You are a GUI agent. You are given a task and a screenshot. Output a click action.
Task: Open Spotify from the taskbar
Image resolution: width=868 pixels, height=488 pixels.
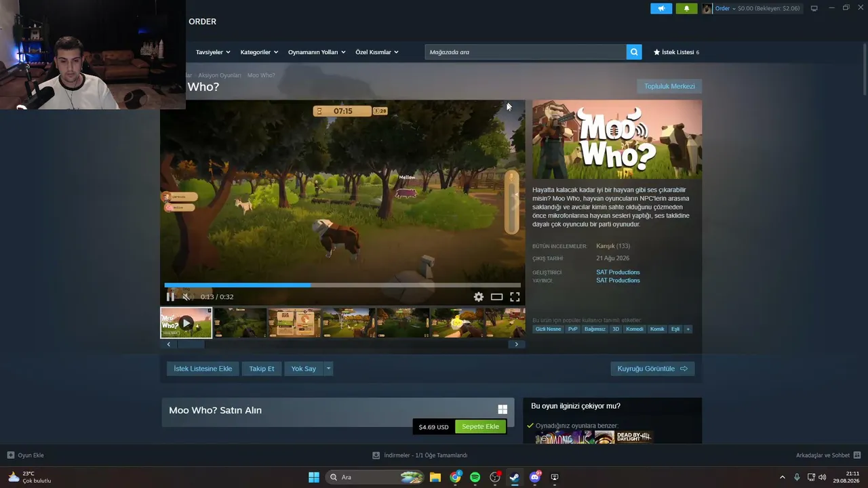(x=475, y=477)
